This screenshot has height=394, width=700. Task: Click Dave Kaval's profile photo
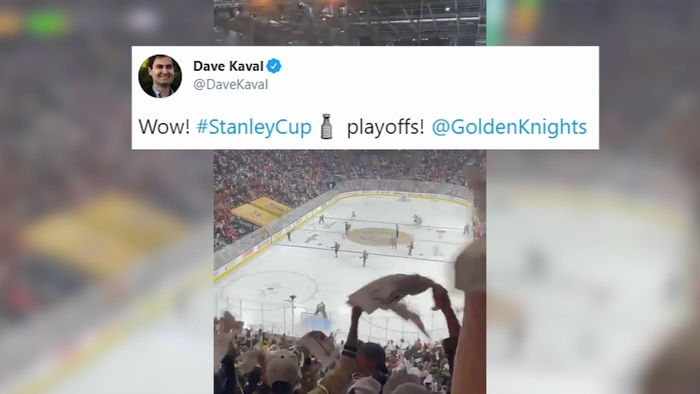160,76
